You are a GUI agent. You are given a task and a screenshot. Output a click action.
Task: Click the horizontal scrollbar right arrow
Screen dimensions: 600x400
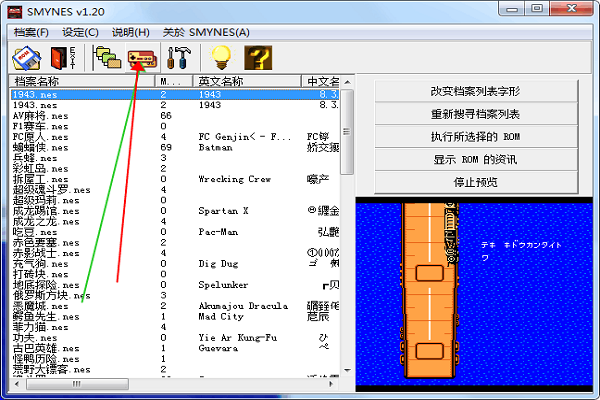331,384
